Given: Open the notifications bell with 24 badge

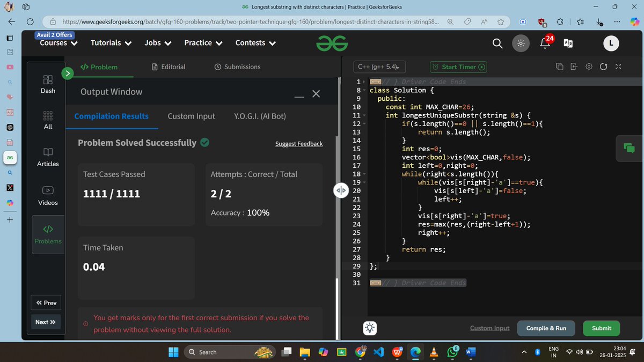Looking at the screenshot, I should pyautogui.click(x=545, y=42).
